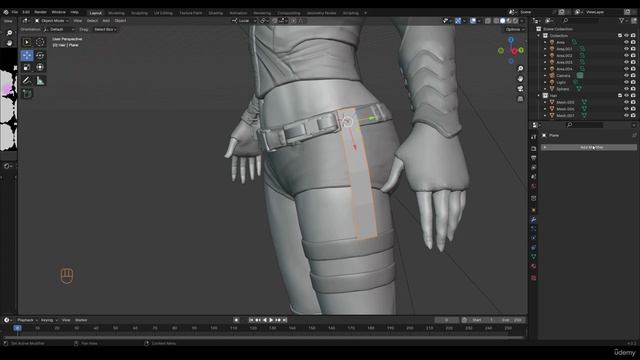Select the Rotate tool

click(40, 55)
